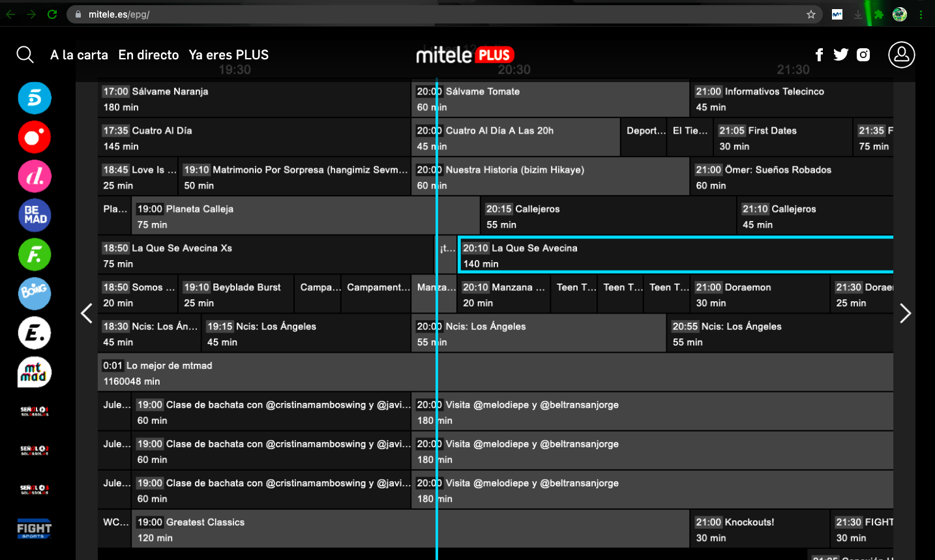The height and width of the screenshot is (560, 935).
Task: Select the Boing channel logo
Action: click(35, 293)
